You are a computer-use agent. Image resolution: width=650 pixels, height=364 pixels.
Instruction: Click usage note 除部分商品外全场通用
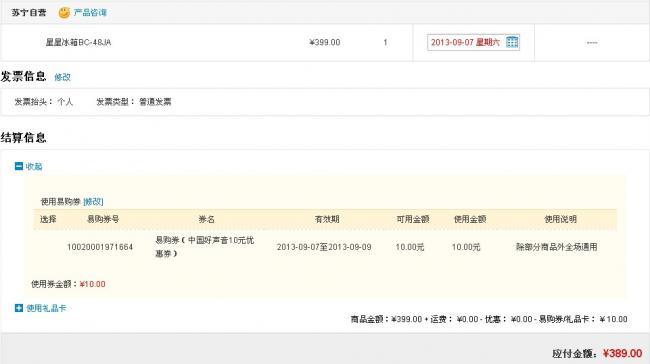pos(556,247)
